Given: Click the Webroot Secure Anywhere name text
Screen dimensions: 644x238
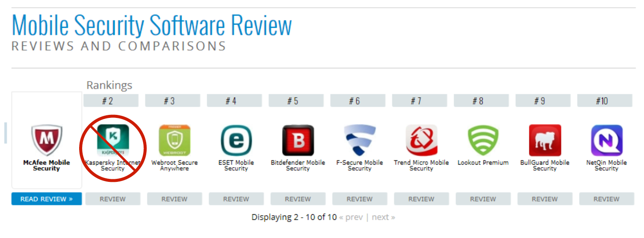Looking at the screenshot, I should click(174, 166).
